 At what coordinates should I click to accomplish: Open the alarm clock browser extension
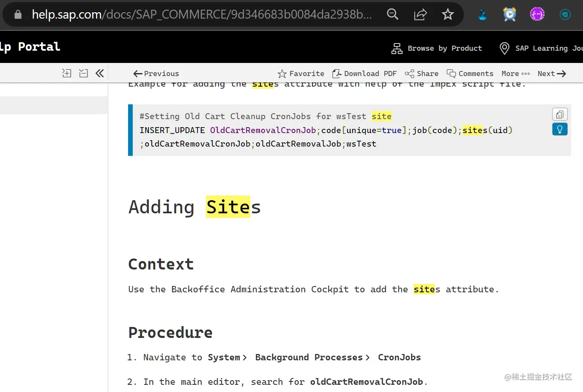510,14
